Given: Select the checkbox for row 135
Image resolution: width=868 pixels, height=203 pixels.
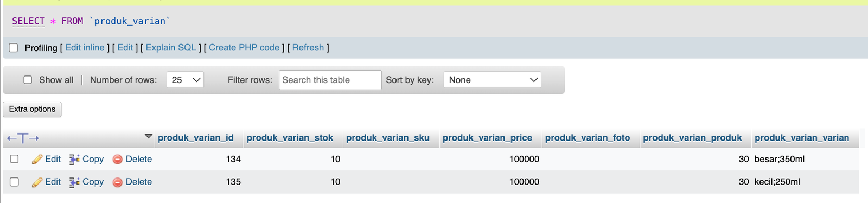Looking at the screenshot, I should pos(15,182).
